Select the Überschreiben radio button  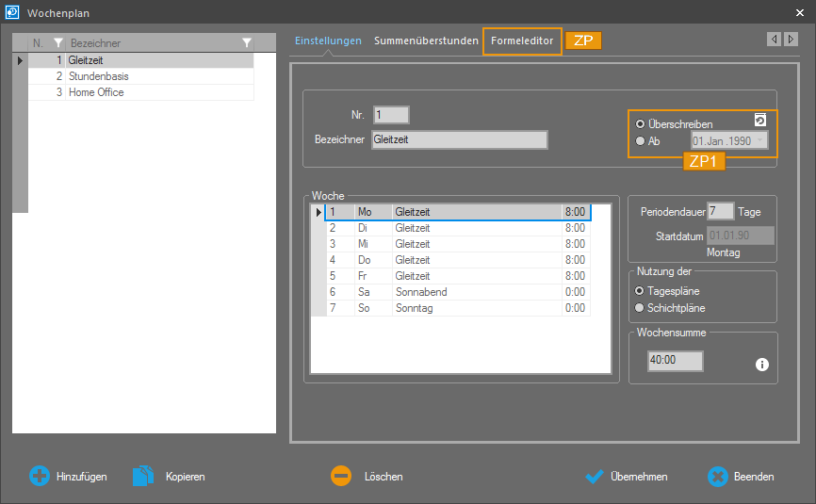click(642, 123)
